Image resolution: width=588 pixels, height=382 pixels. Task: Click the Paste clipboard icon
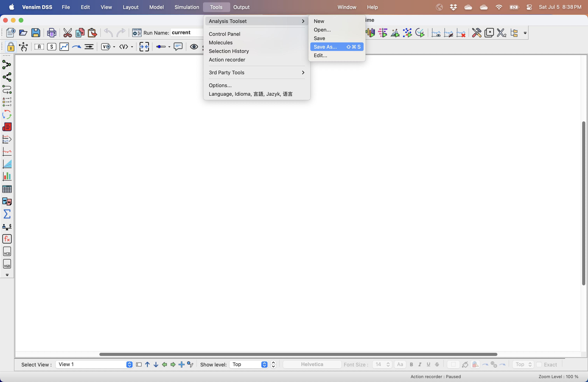pos(92,33)
